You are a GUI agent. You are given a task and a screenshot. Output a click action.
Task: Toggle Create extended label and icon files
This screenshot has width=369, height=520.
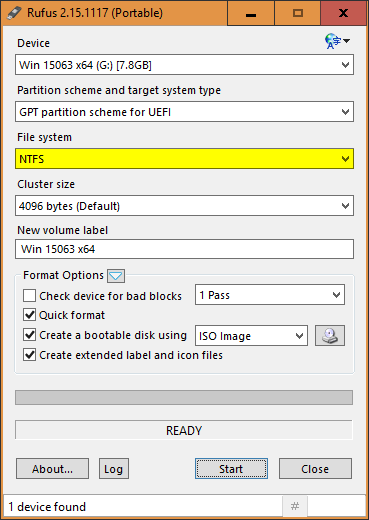(29, 355)
